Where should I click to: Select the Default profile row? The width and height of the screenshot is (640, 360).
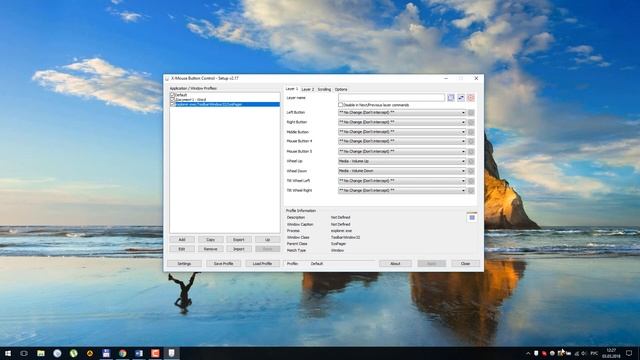click(x=225, y=95)
